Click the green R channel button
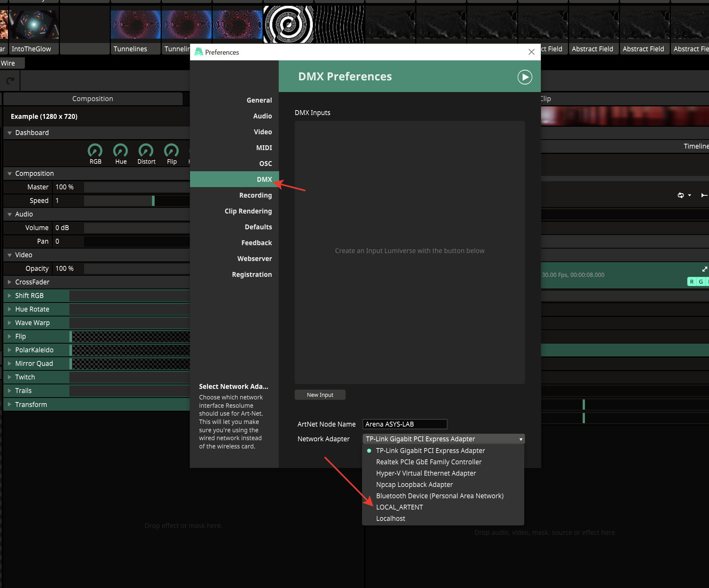The image size is (709, 588). 692,282
